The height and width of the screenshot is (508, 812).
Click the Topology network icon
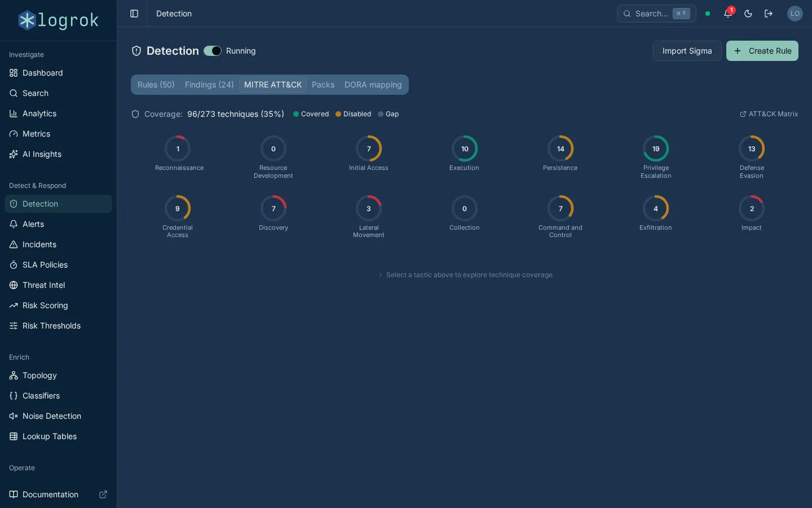pos(14,375)
